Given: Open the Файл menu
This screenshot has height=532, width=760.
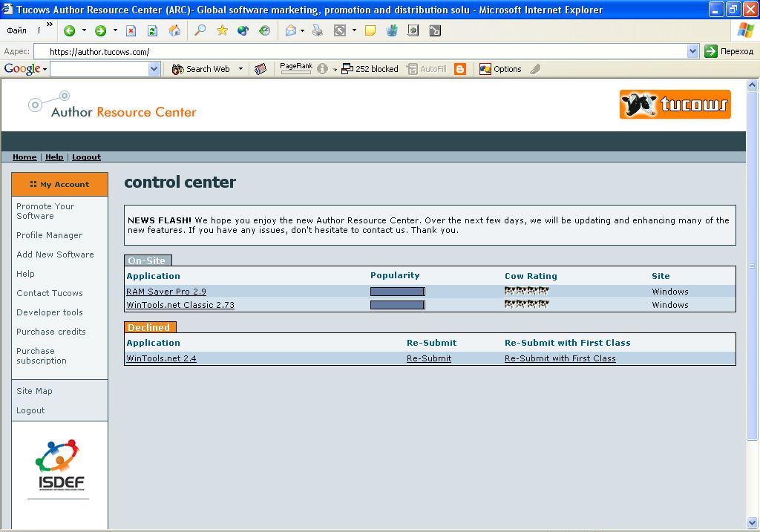Looking at the screenshot, I should point(16,30).
